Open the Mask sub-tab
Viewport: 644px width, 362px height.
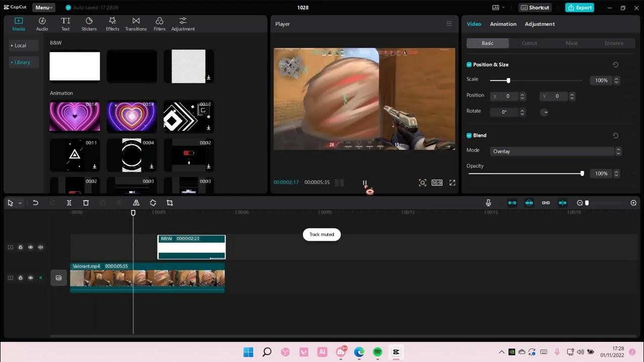[572, 43]
